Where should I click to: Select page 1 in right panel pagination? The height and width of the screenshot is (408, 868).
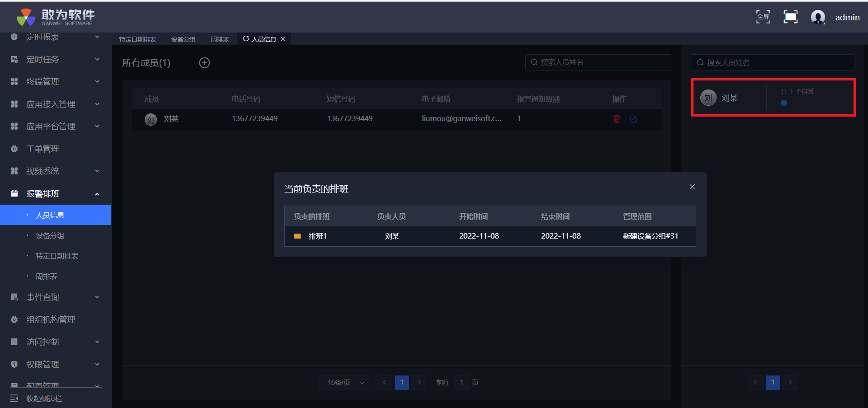pos(773,383)
